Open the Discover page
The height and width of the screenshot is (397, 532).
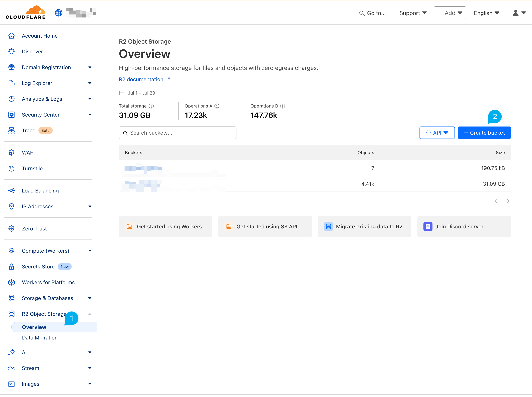point(32,52)
